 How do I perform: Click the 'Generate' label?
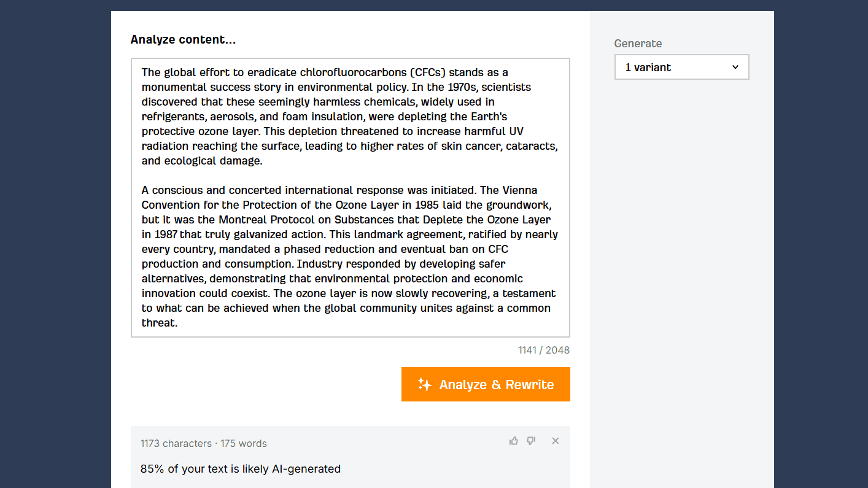(x=638, y=44)
